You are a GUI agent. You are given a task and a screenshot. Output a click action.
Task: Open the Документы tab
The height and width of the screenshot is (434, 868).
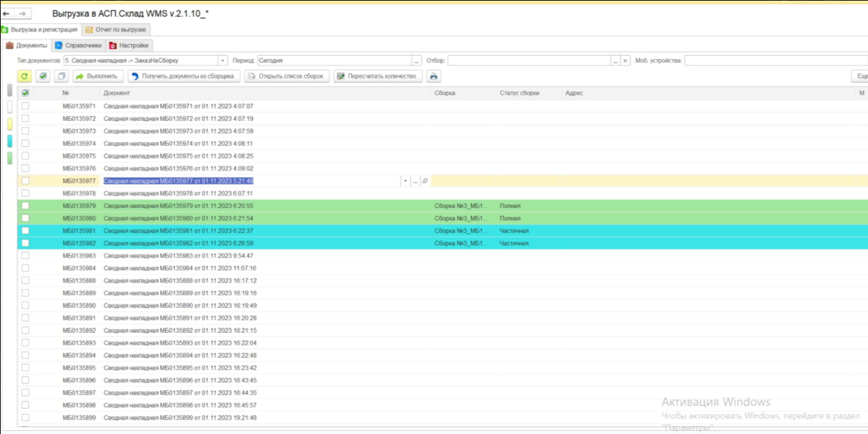[27, 46]
